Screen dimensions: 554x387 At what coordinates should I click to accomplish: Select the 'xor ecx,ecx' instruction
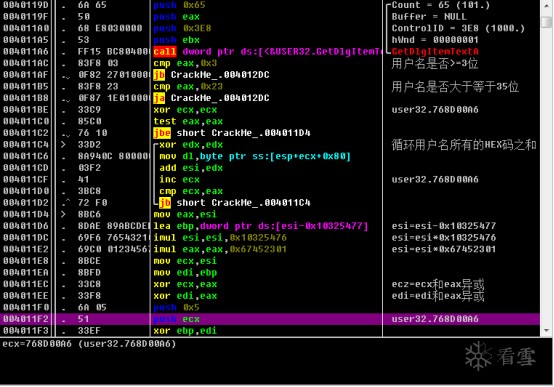click(x=185, y=110)
